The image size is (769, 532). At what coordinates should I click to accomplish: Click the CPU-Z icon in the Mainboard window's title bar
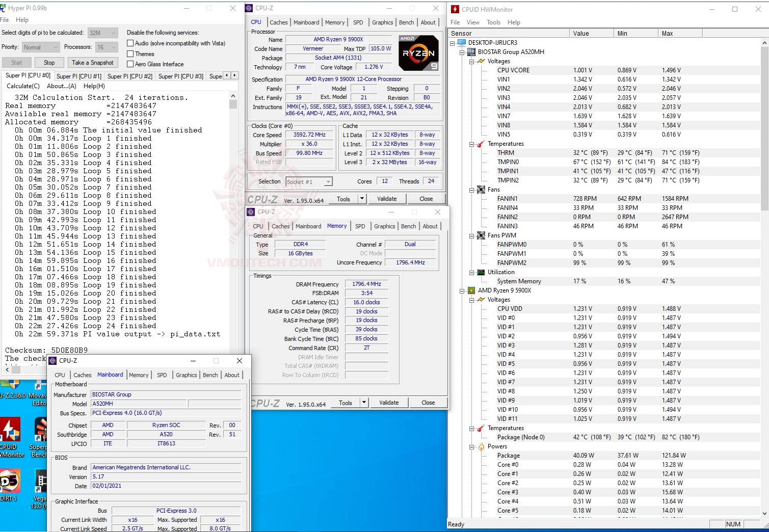pos(52,361)
